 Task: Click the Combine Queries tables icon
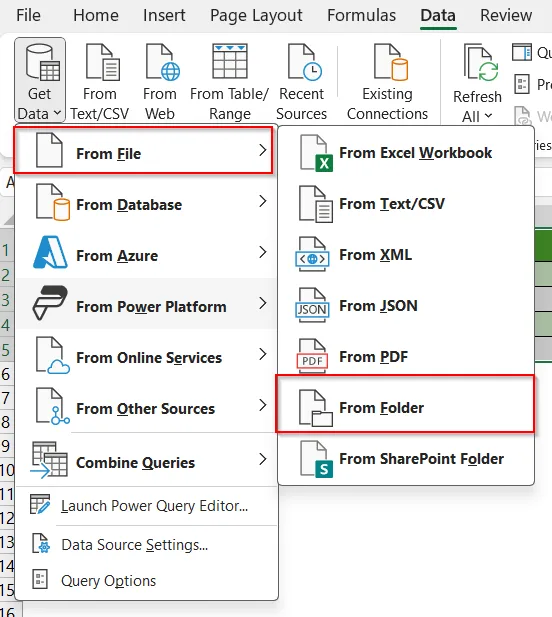(x=49, y=460)
